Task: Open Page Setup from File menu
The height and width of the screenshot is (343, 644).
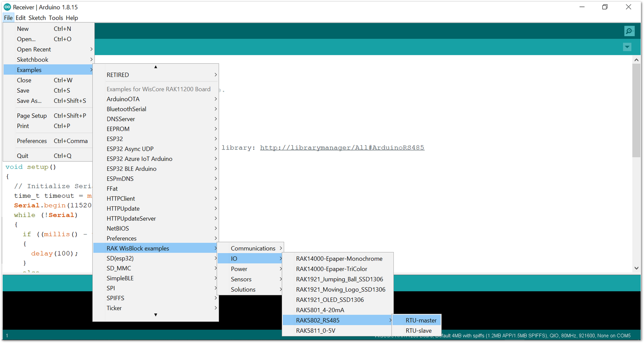Action: pyautogui.click(x=48, y=116)
